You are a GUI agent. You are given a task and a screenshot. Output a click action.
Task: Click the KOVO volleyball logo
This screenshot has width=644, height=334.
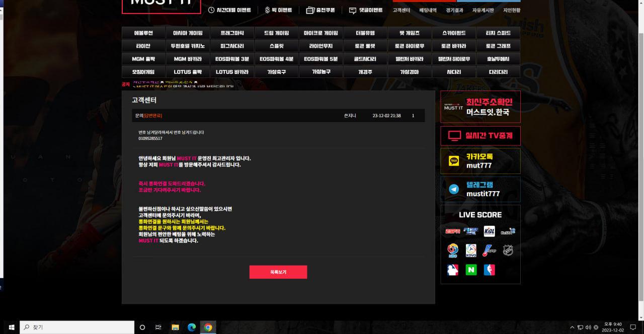click(471, 251)
